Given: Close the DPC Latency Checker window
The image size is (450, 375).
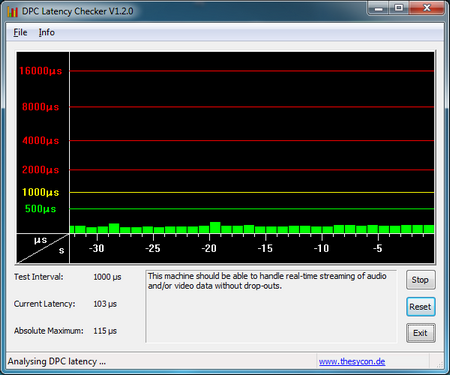Looking at the screenshot, I should coord(427,8).
